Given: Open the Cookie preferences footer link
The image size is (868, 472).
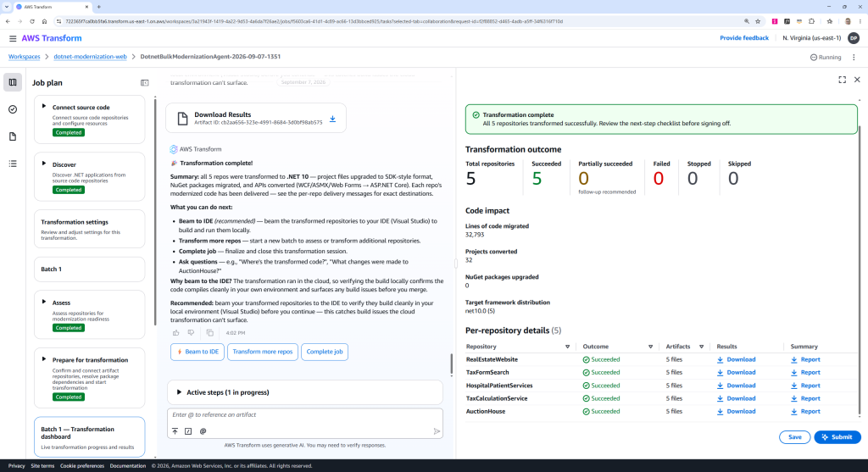Looking at the screenshot, I should 82,466.
